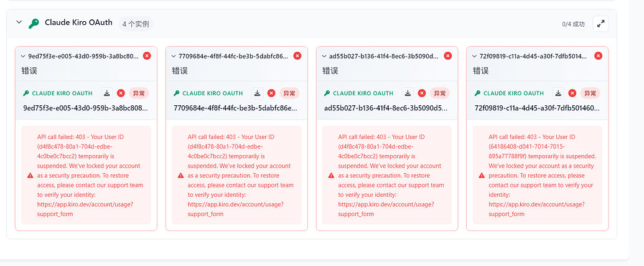Click the fullscreen expand arrows button

click(x=600, y=24)
